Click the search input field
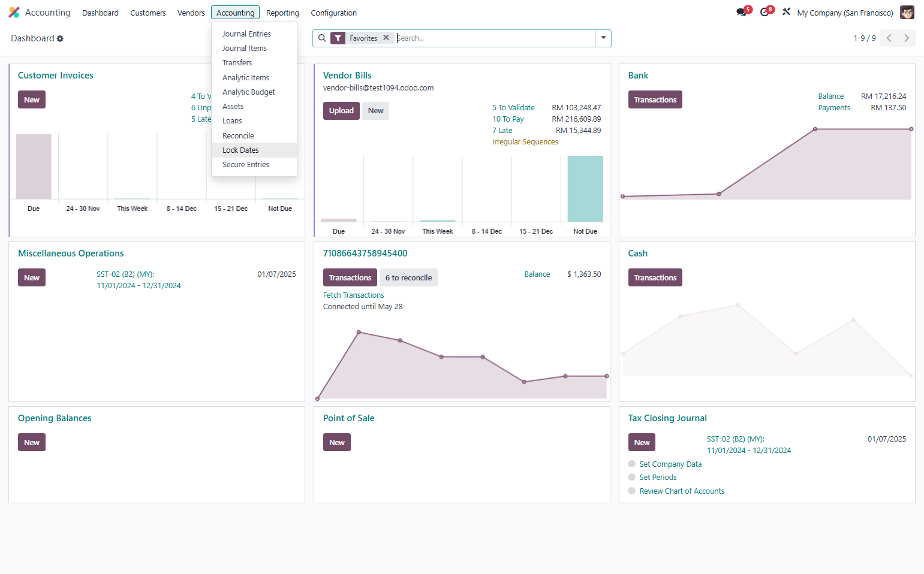The height and width of the screenshot is (574, 924). (x=495, y=38)
